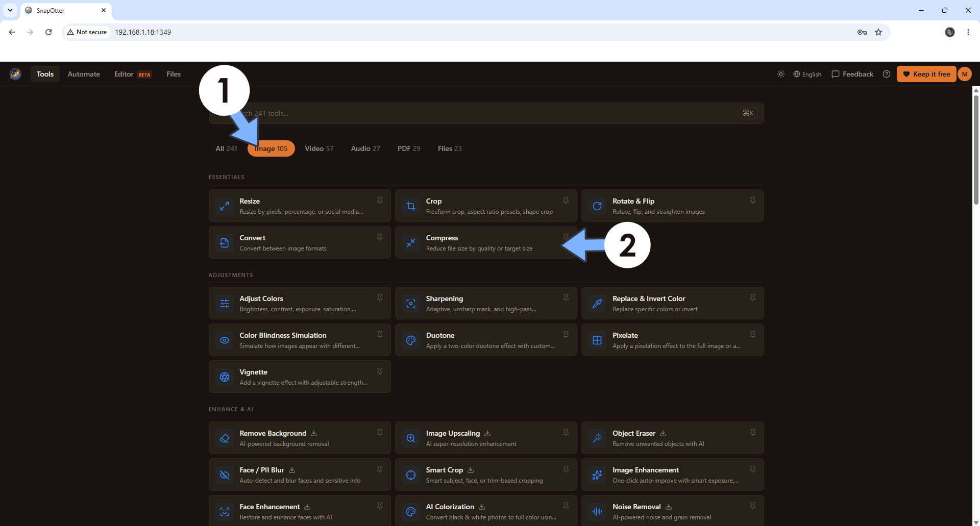Open the Object Eraser wand icon

click(x=597, y=438)
